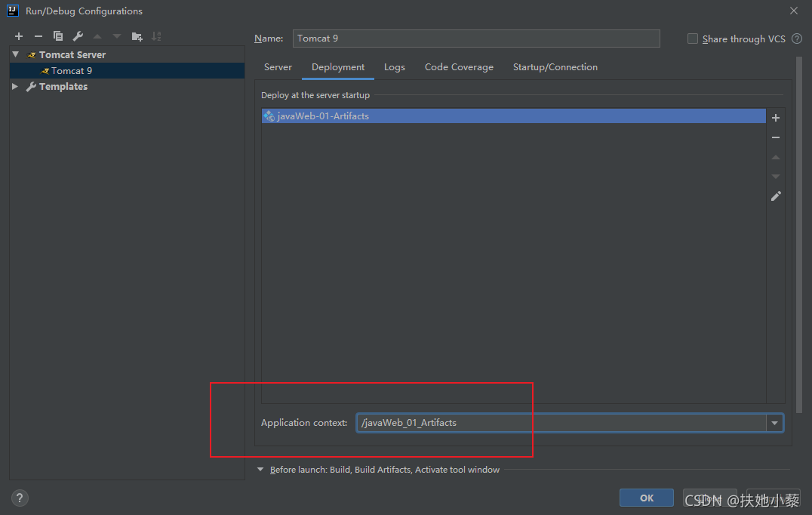Viewport: 812px width, 515px height.
Task: Remove the selected deployment artifact
Action: 776,138
